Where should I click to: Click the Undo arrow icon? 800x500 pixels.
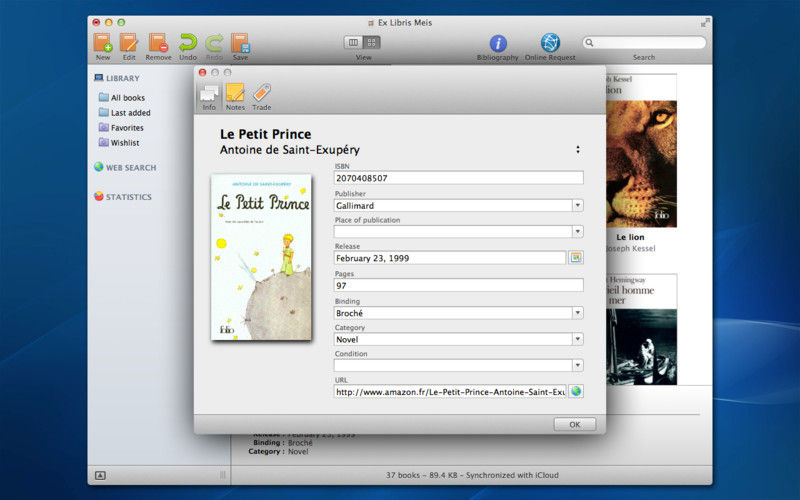(188, 43)
